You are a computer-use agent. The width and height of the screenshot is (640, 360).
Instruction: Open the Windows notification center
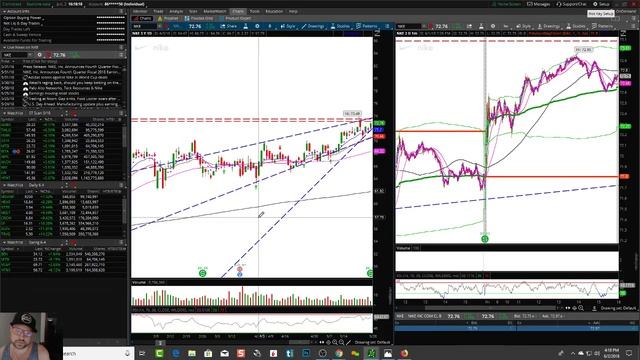[629, 353]
